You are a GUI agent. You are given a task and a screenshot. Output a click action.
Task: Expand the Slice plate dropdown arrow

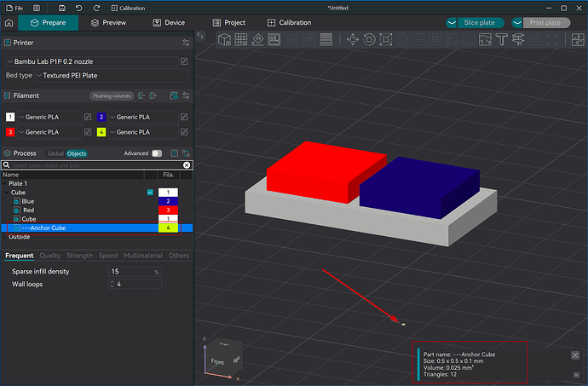click(452, 22)
